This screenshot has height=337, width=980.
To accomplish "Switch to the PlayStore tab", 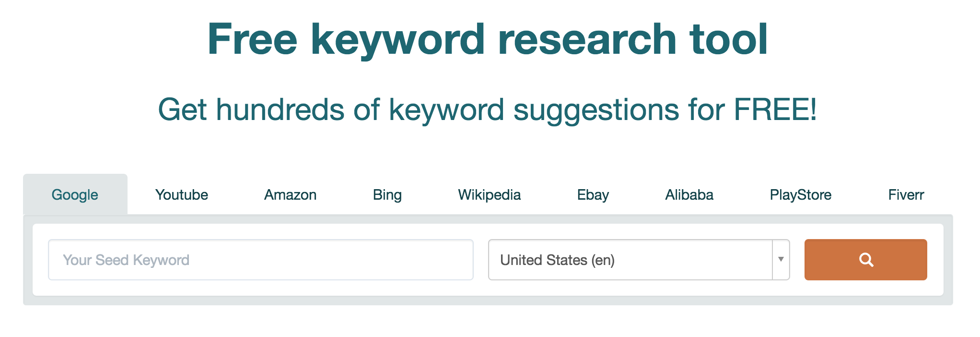I will point(801,195).
